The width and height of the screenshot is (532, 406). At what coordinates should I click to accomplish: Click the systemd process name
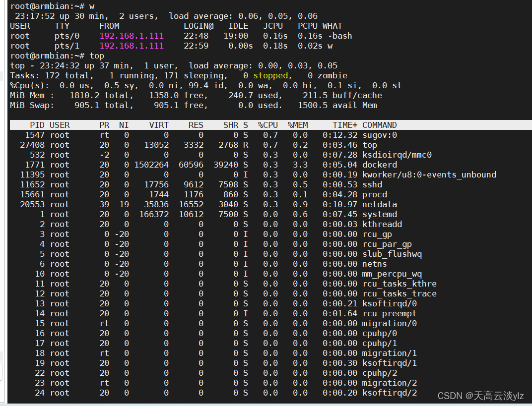tap(379, 214)
